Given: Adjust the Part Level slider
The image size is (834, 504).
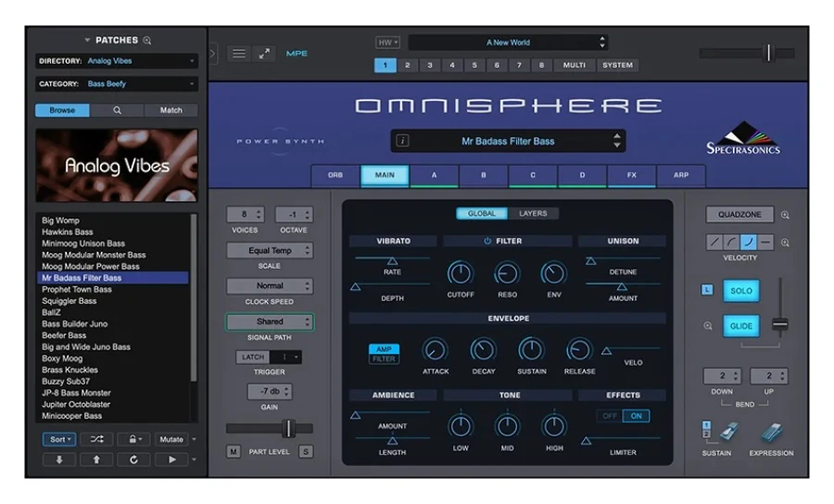Looking at the screenshot, I should click(x=288, y=429).
